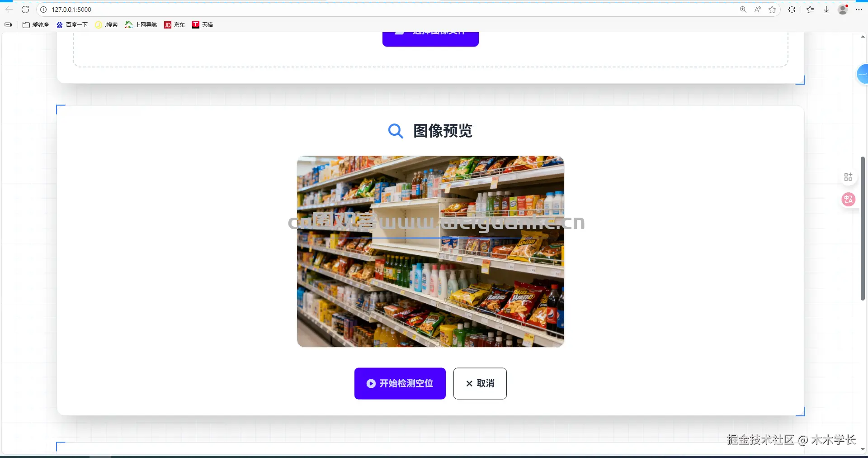
Task: Click the 开始检测空位 button
Action: pyautogui.click(x=400, y=383)
